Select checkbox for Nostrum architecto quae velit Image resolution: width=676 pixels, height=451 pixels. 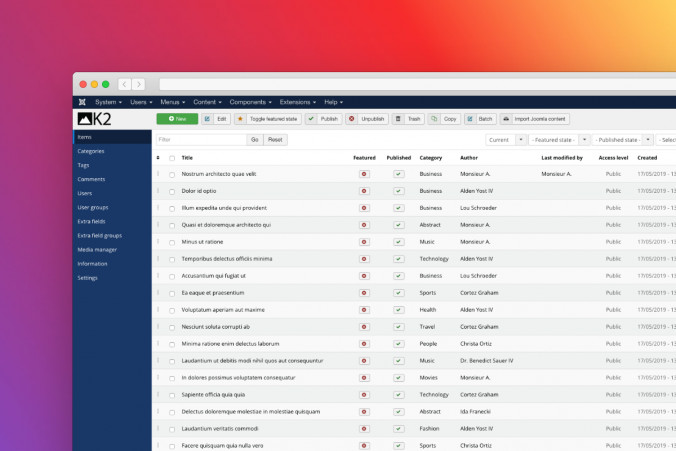(x=172, y=175)
